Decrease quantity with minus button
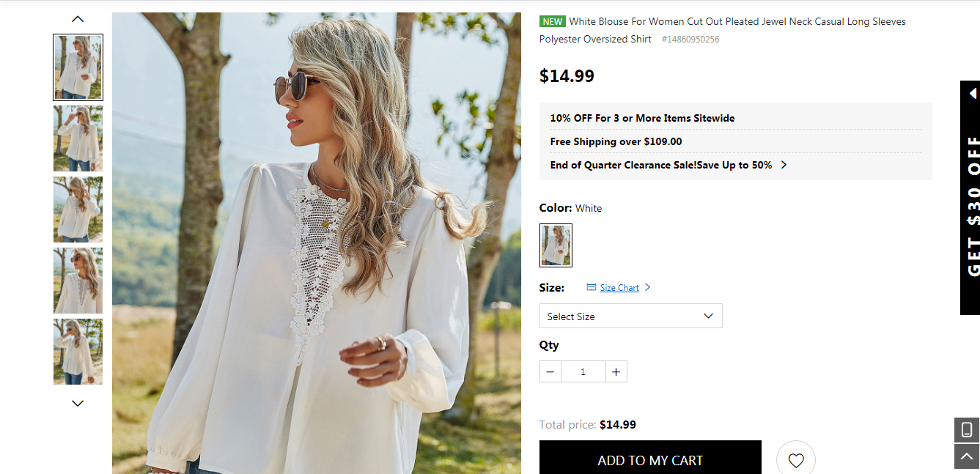 point(550,372)
